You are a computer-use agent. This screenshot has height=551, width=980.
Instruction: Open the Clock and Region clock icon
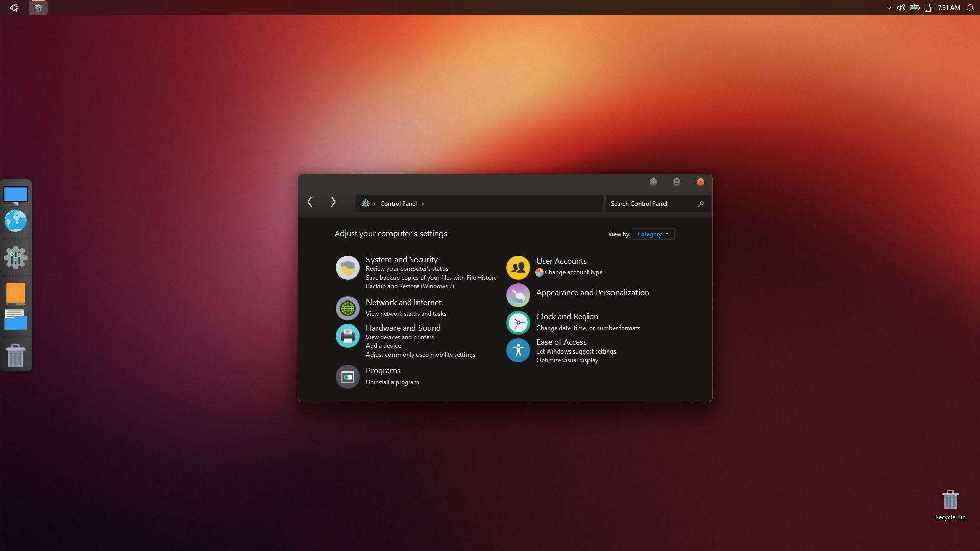point(518,322)
